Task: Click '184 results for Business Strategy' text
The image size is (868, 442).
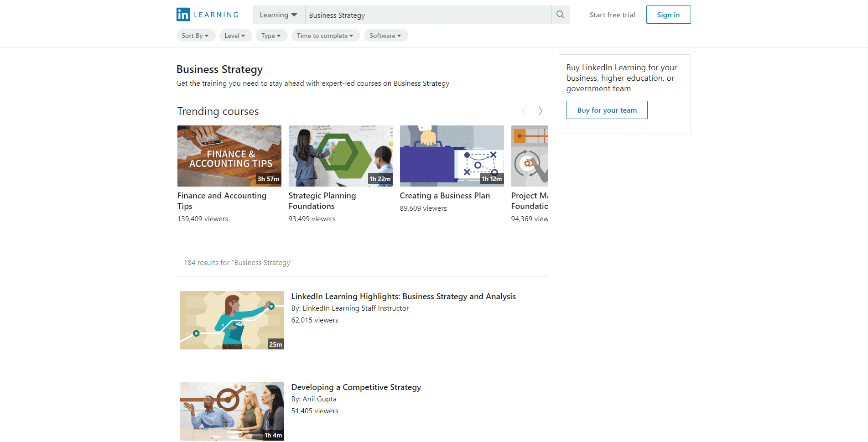Action: (x=238, y=263)
